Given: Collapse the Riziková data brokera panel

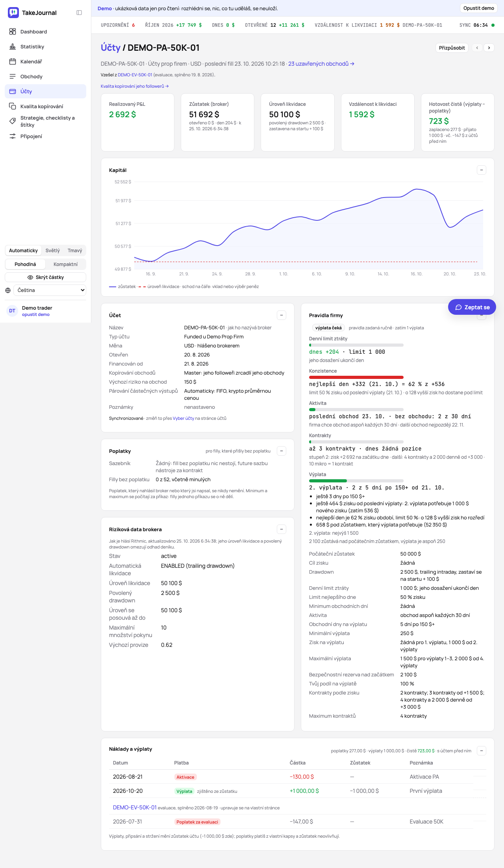Looking at the screenshot, I should (x=282, y=529).
